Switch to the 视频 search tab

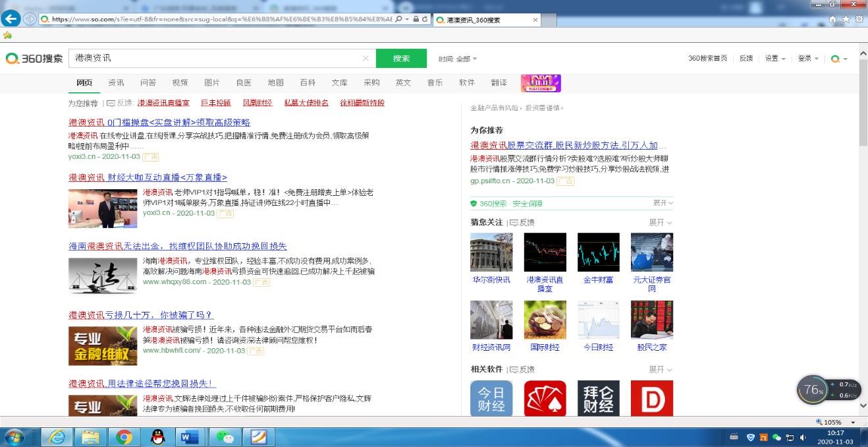[x=180, y=82]
